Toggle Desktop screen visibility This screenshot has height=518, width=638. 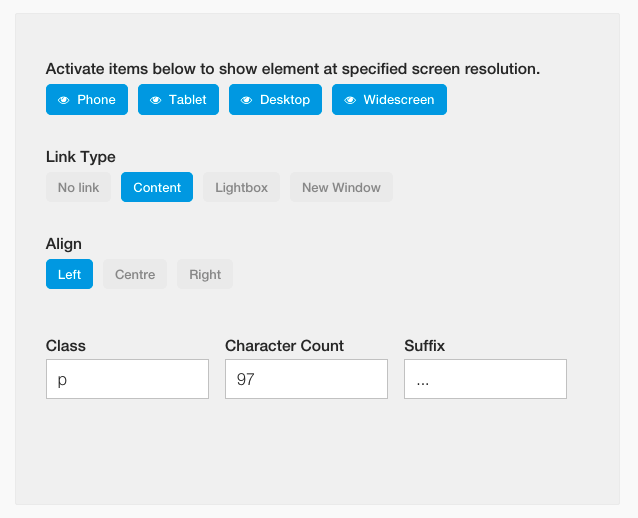click(275, 100)
